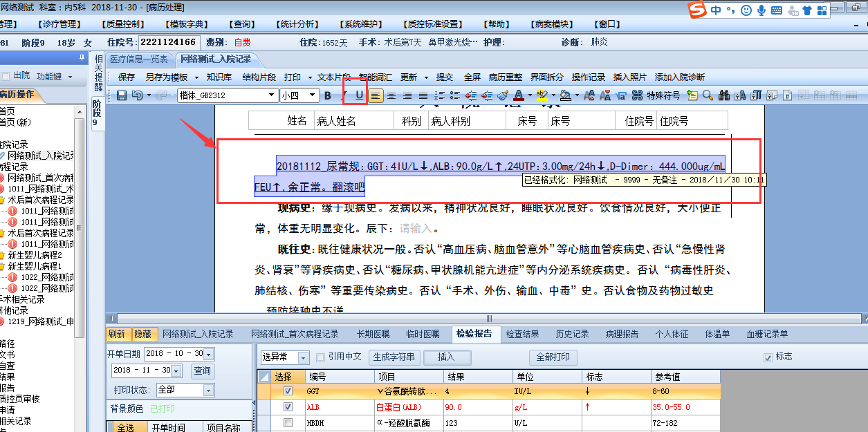868x432 pixels.
Task: Apply bulleted list icon
Action: (455, 95)
